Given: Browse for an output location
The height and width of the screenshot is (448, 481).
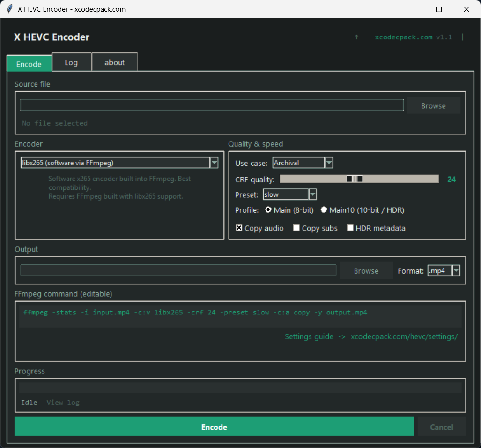Looking at the screenshot, I should [x=366, y=271].
